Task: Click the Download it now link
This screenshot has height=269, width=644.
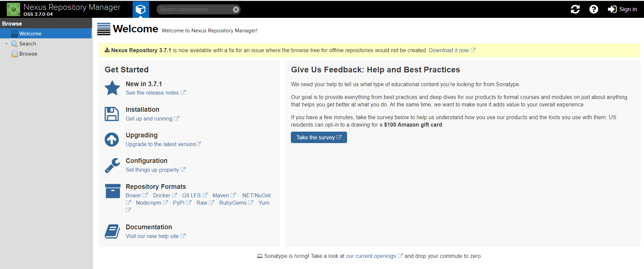Action: 449,50
